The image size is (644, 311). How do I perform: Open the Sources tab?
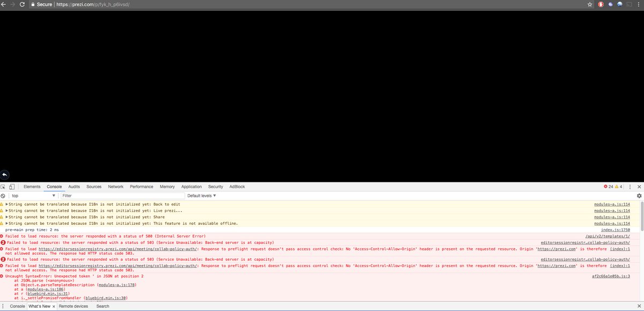coord(94,187)
